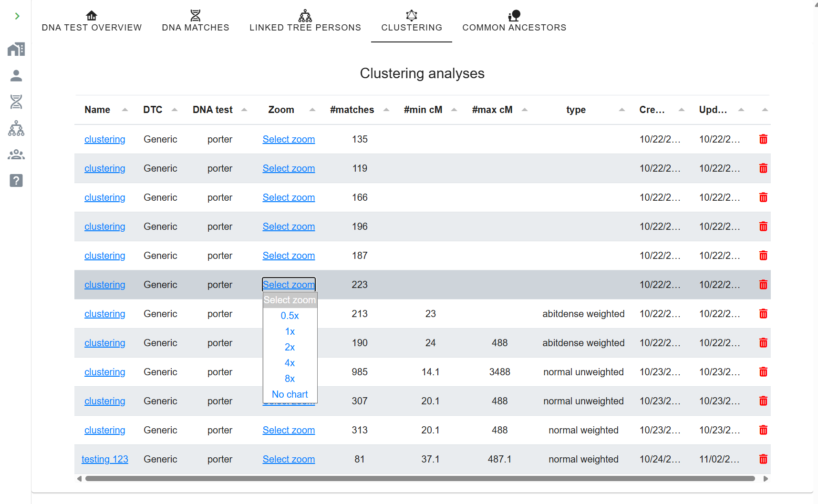Open the help question mark sidebar icon
Screen dimensions: 818x504
pyautogui.click(x=16, y=181)
